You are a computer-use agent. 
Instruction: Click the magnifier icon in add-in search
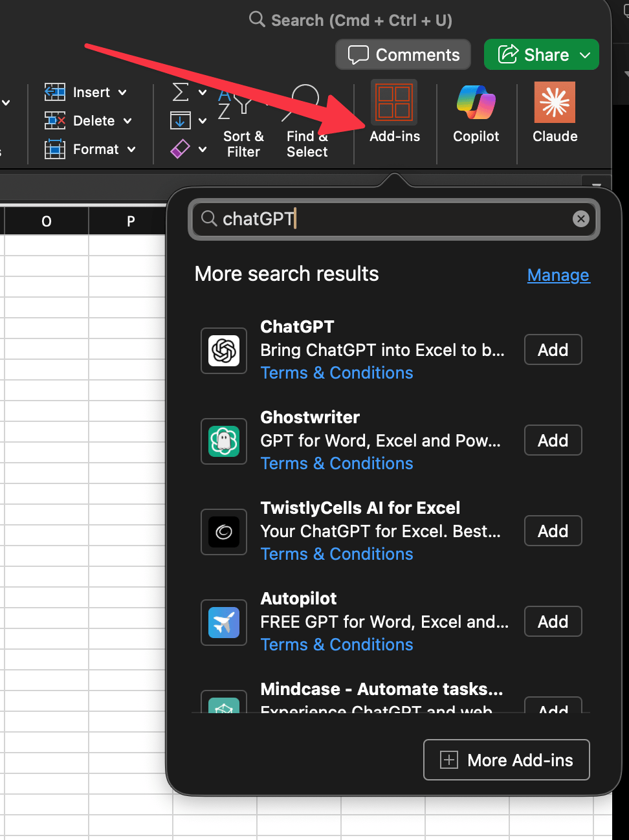[208, 219]
